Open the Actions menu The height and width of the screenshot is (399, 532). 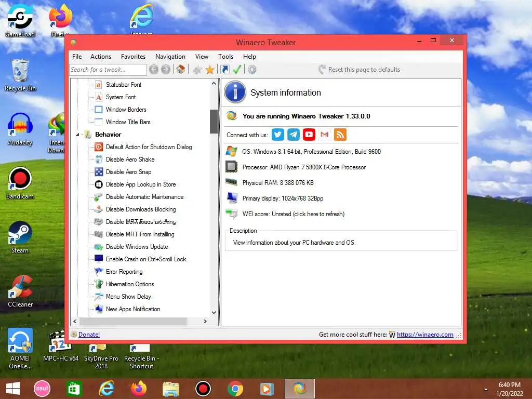[100, 57]
